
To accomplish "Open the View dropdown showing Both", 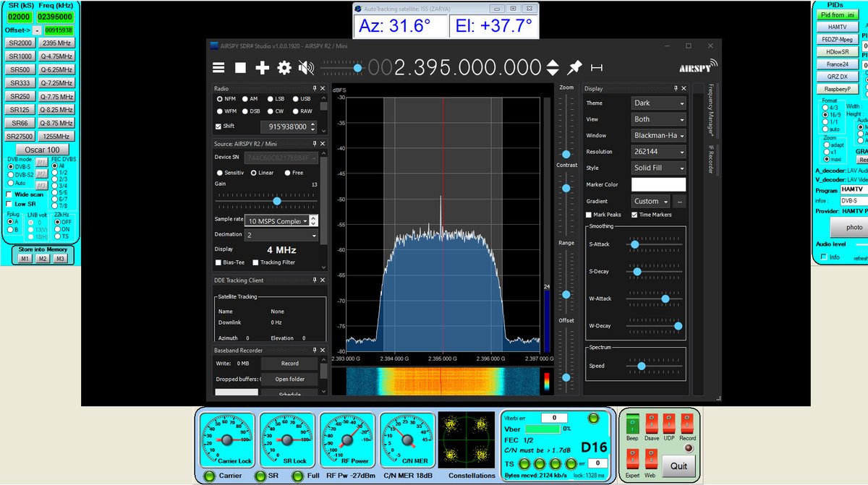I will coord(658,119).
